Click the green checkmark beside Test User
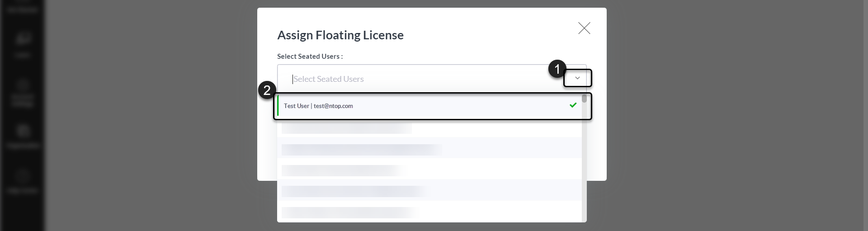The image size is (868, 231). pos(573,105)
